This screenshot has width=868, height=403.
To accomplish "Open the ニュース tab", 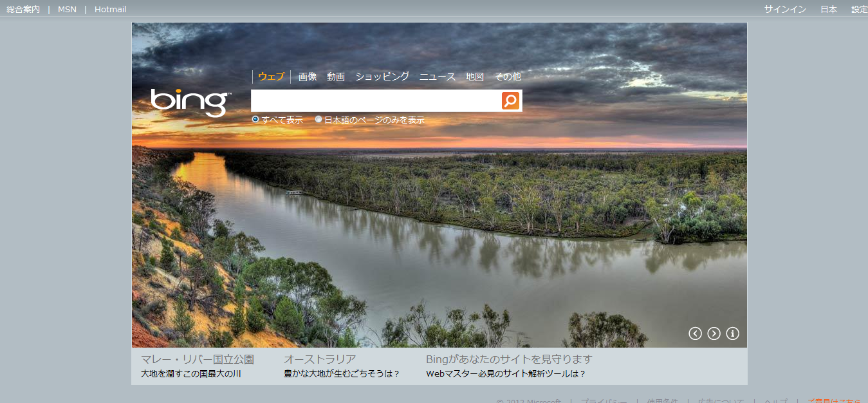I will click(438, 77).
